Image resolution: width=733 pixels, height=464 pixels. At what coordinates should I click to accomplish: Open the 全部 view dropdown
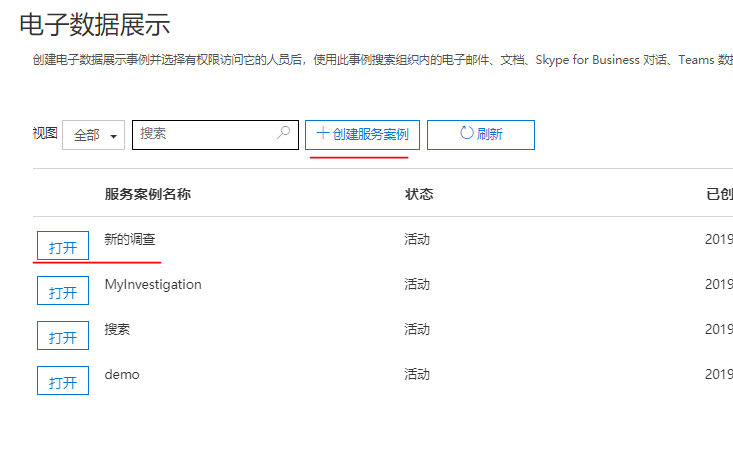point(93,135)
